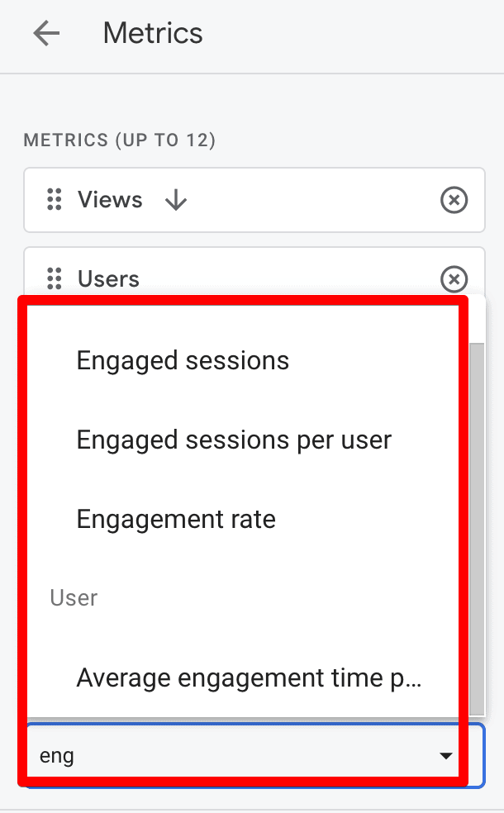Go back using the arrow icon
Image resolution: width=504 pixels, height=813 pixels.
pos(46,33)
